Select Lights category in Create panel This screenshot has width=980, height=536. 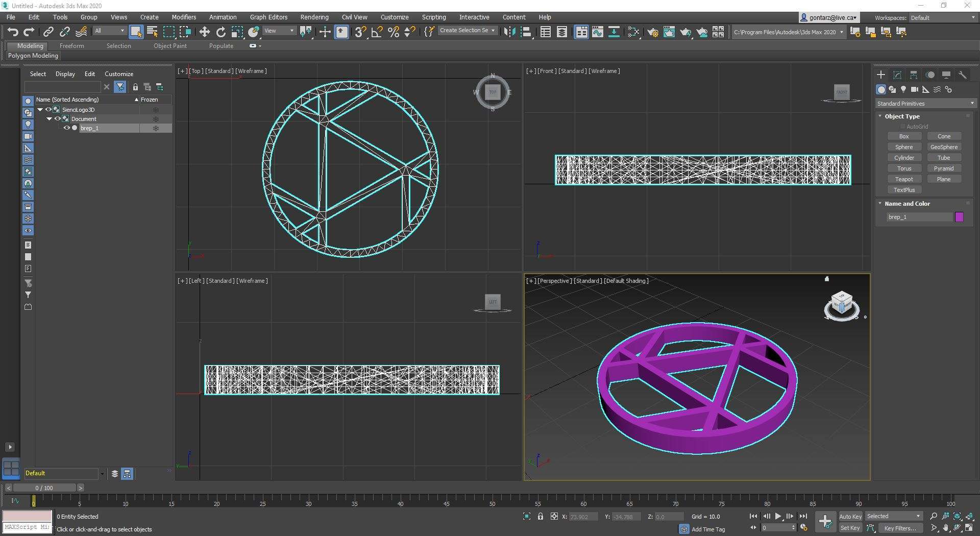[x=903, y=89]
